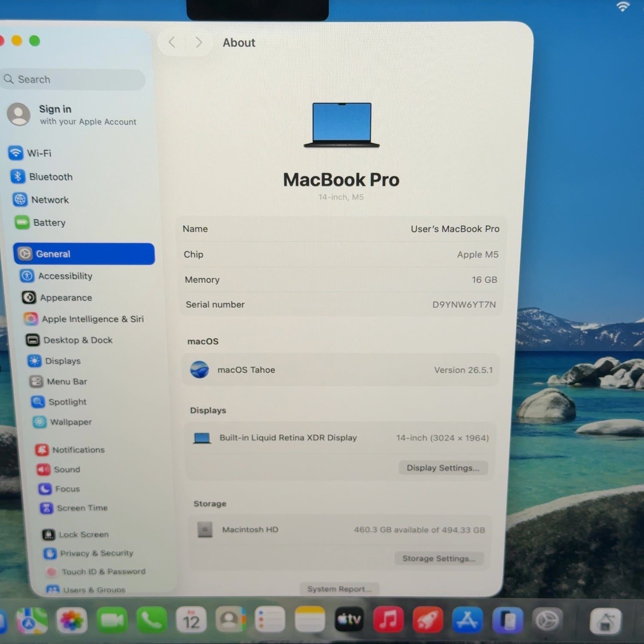Open Phone app from the Dock
644x644 pixels.
(x=152, y=620)
